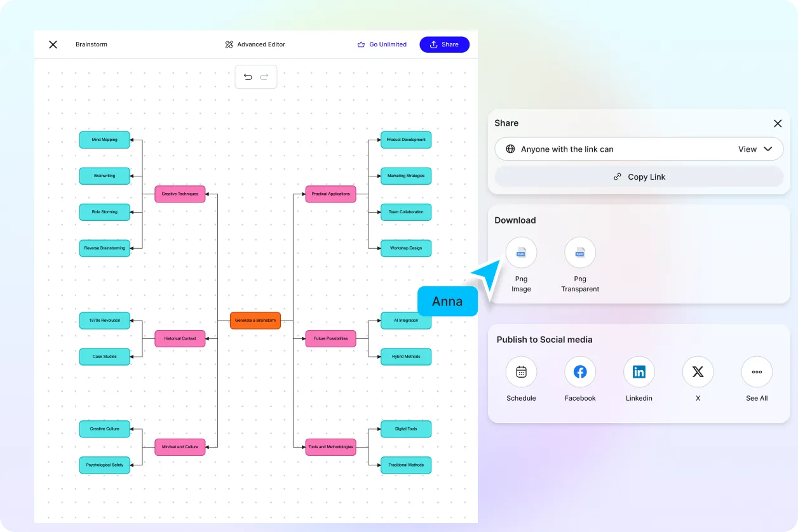Open the Schedule publishing option
This screenshot has width=798, height=532.
point(521,371)
